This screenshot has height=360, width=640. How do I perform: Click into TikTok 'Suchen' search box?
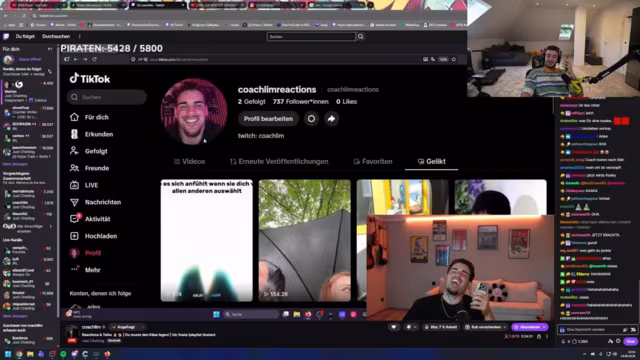(x=107, y=97)
